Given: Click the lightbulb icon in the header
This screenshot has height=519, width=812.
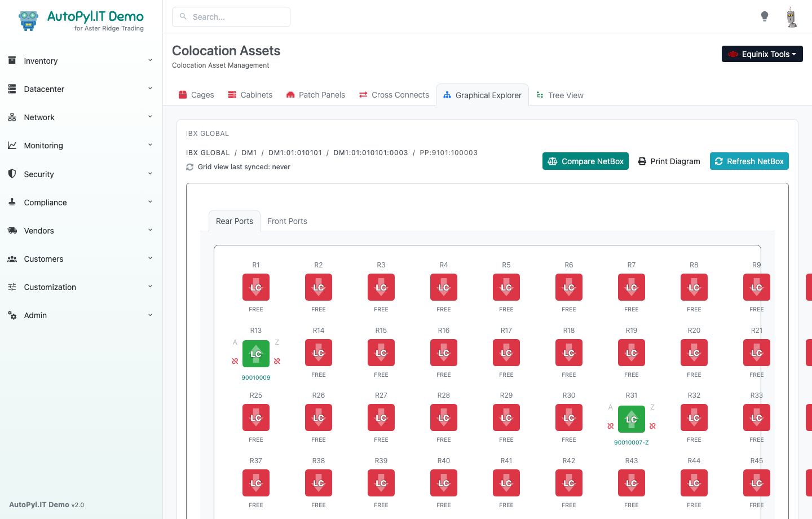Looking at the screenshot, I should coord(765,16).
